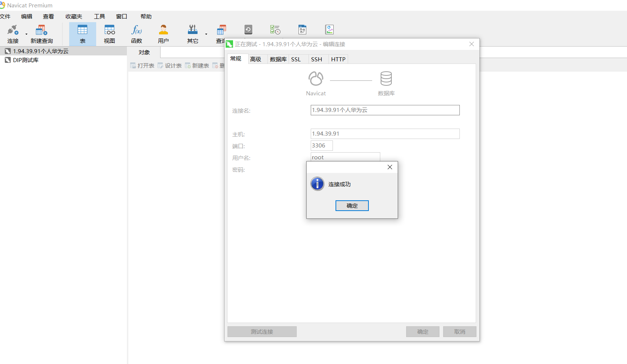The height and width of the screenshot is (364, 627).
Task: Click the 测试连接 test connection button
Action: (262, 332)
